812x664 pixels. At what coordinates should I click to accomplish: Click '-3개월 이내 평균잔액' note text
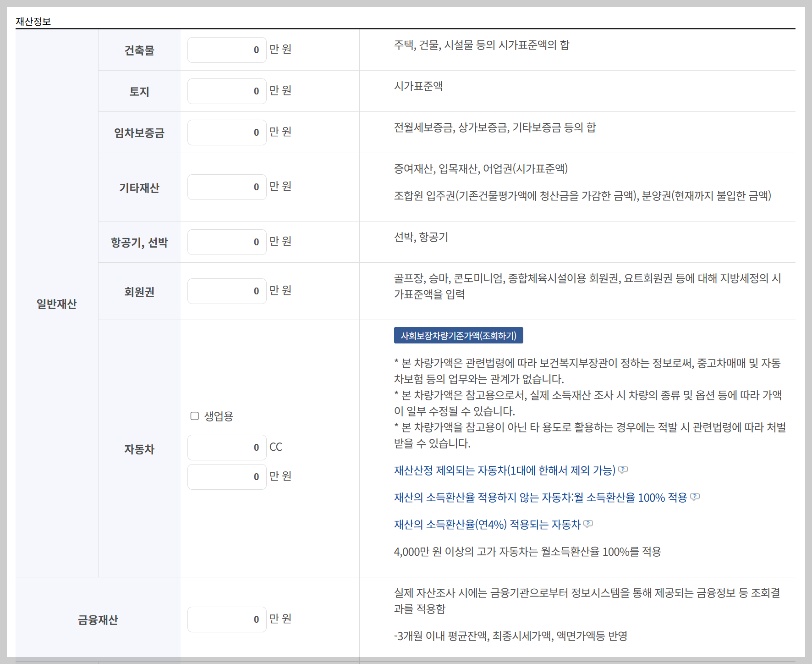point(510,636)
